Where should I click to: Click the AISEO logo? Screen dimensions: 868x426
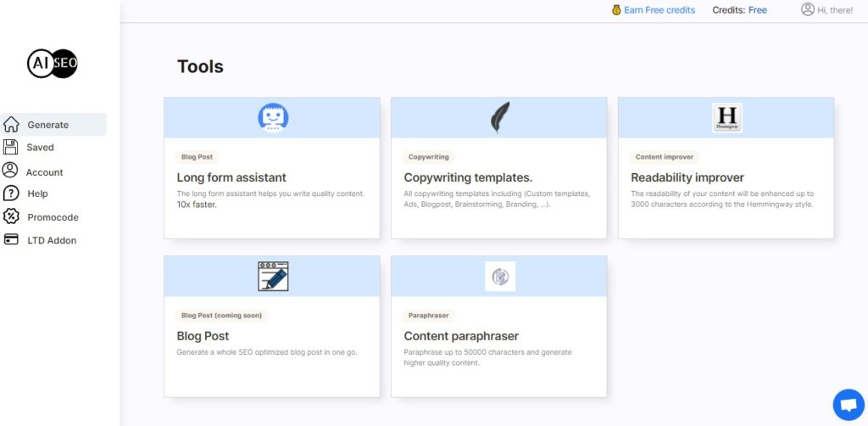[53, 63]
